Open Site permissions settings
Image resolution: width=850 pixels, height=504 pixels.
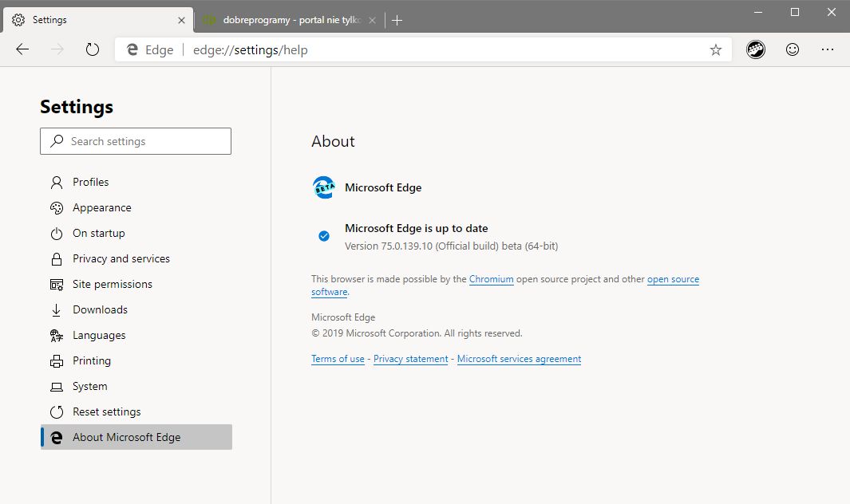(113, 284)
